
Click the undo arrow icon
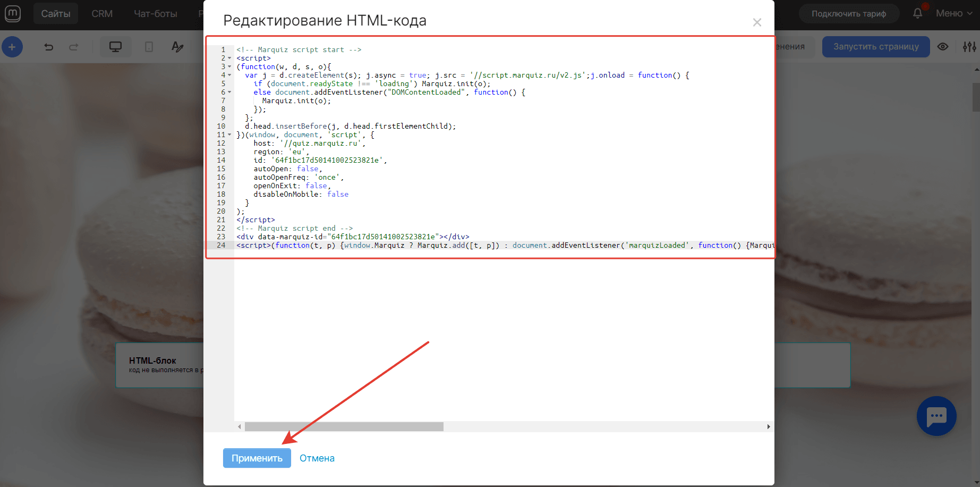click(48, 47)
